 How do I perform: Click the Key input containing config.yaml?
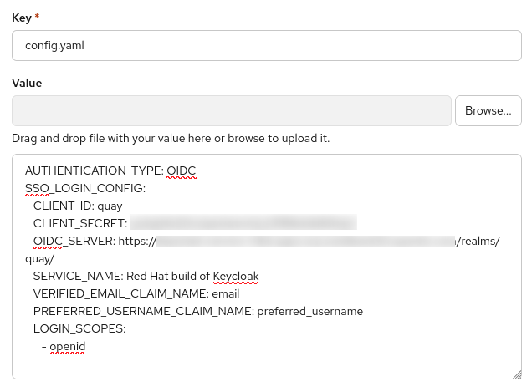(x=266, y=46)
